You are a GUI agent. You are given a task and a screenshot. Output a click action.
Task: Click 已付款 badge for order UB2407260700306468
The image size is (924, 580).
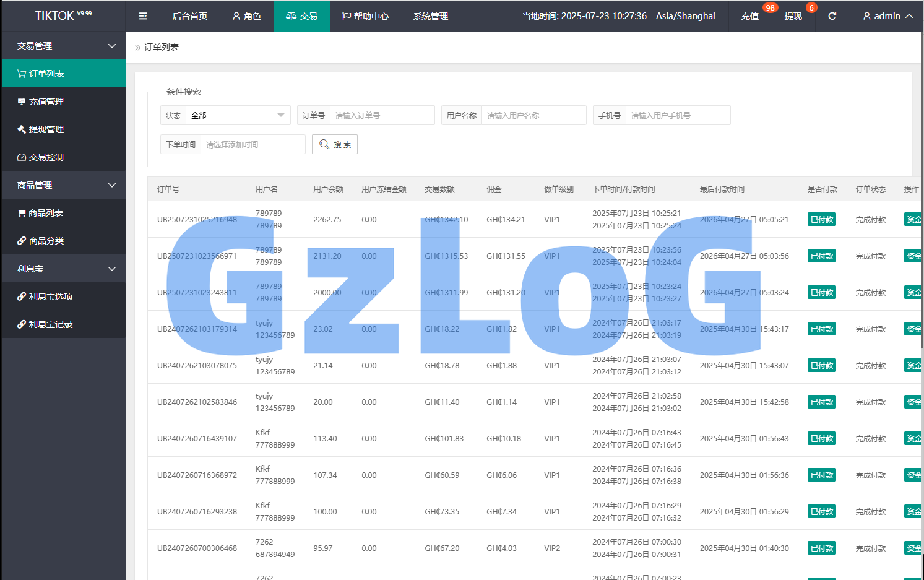[822, 548]
